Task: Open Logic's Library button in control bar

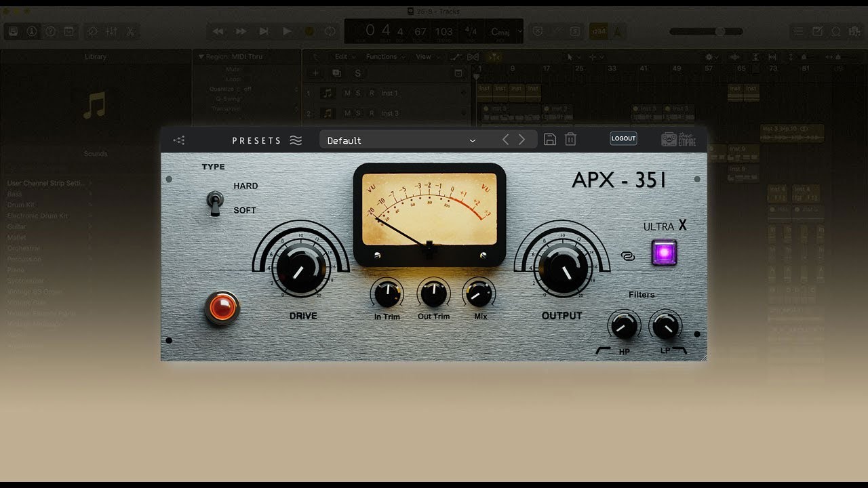Action: [13, 31]
